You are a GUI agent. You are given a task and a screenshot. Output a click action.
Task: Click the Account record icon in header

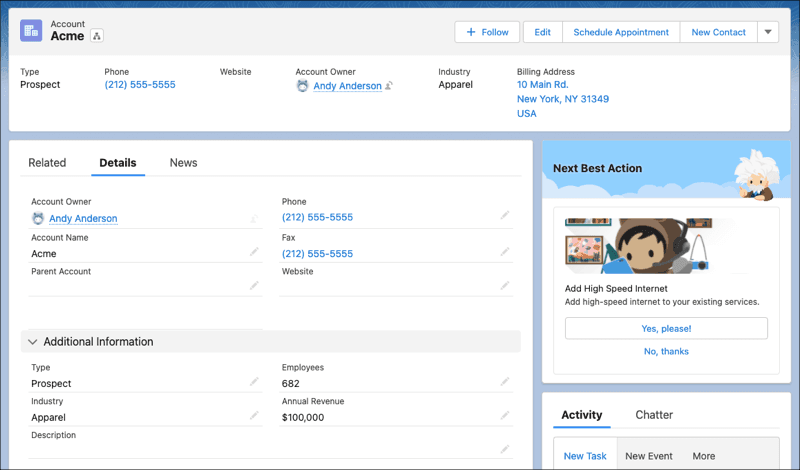pos(31,31)
